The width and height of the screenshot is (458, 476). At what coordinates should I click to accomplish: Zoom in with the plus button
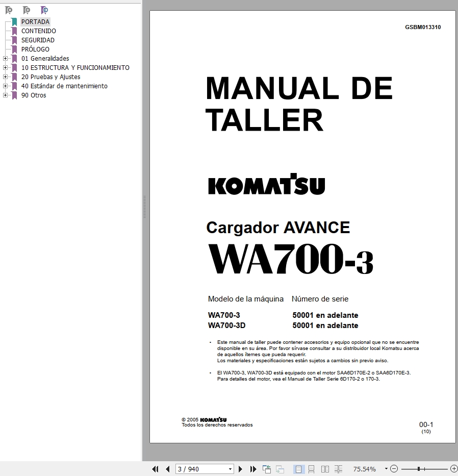point(454,469)
